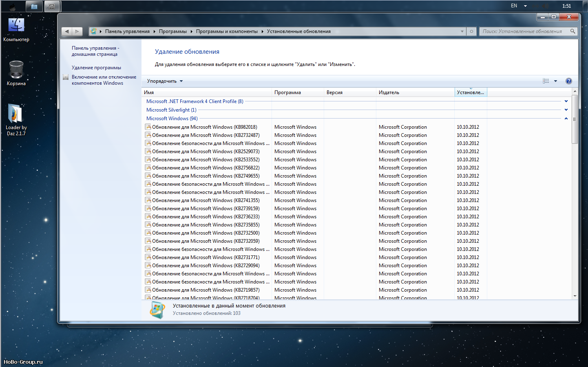This screenshot has height=367, width=588.
Task: Click the 1:51 clock
Action: (566, 6)
